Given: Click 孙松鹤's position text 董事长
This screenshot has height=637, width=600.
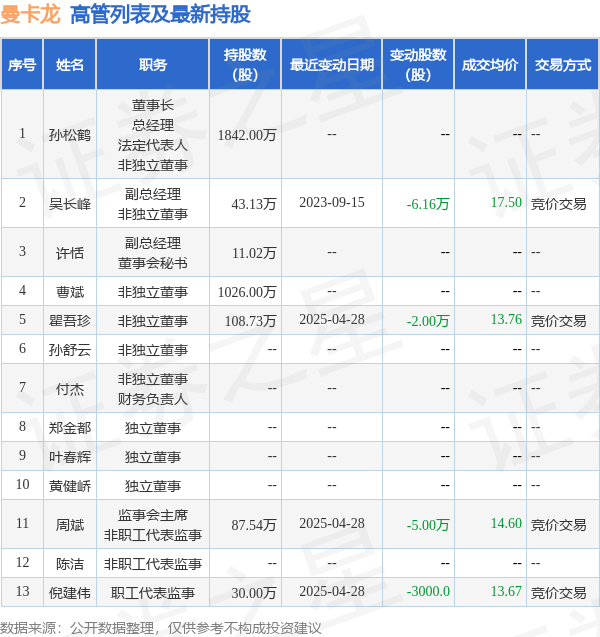Looking at the screenshot, I should [153, 105].
